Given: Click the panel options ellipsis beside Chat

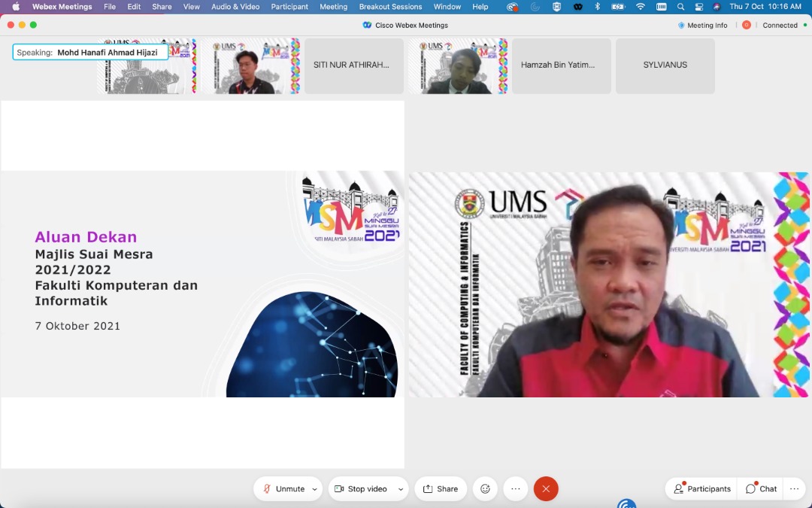Looking at the screenshot, I should 794,488.
